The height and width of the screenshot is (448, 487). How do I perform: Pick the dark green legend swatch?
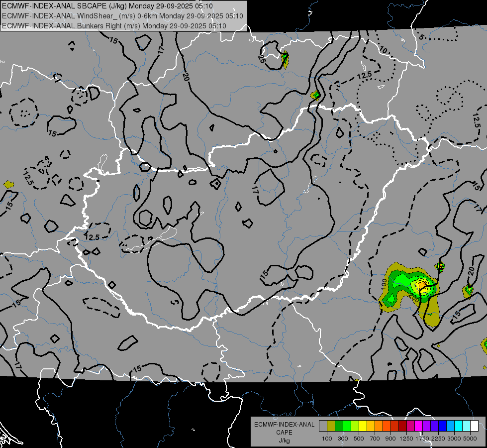(x=339, y=426)
